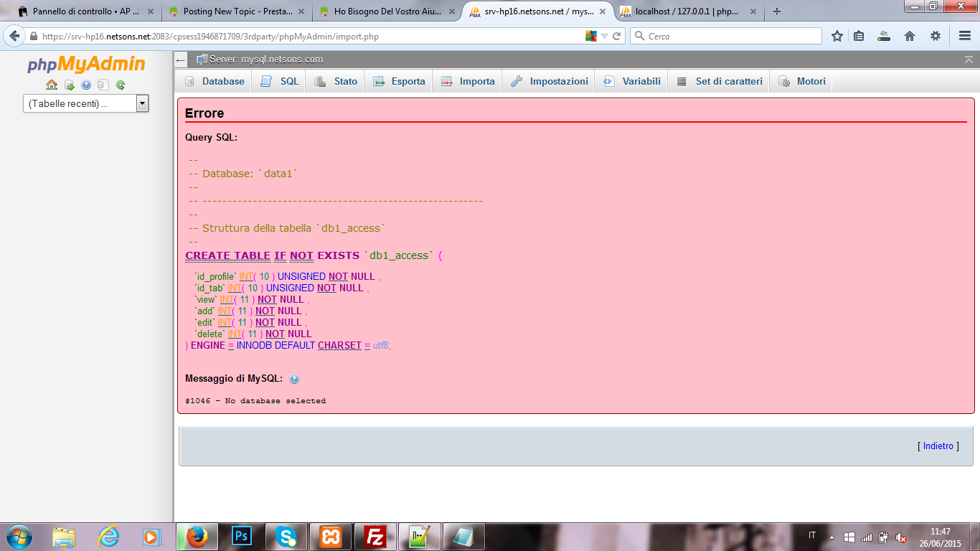This screenshot has width=980, height=551.
Task: Bookmark this page with the star icon
Action: [x=837, y=36]
